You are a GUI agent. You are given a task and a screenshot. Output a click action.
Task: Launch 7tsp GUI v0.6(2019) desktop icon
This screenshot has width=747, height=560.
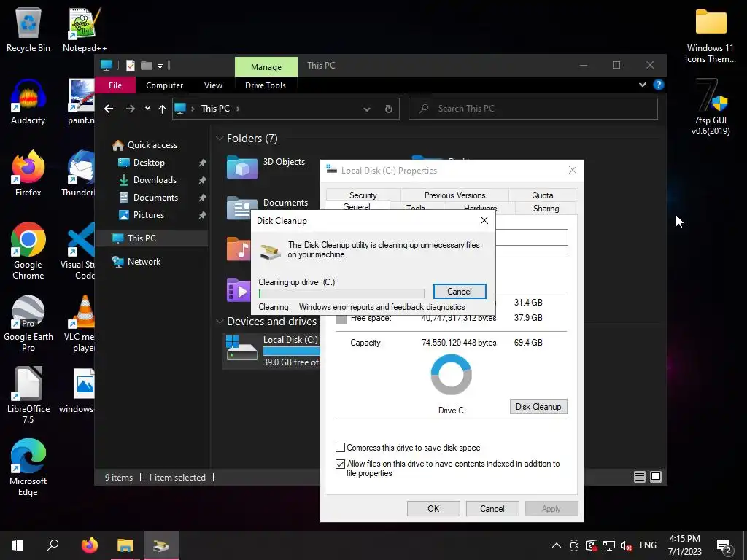711,108
